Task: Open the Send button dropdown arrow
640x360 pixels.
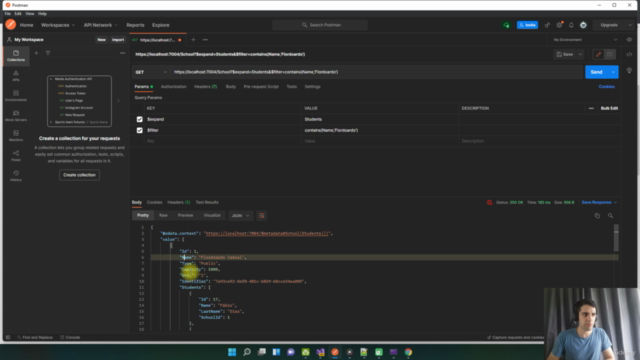Action: (613, 72)
